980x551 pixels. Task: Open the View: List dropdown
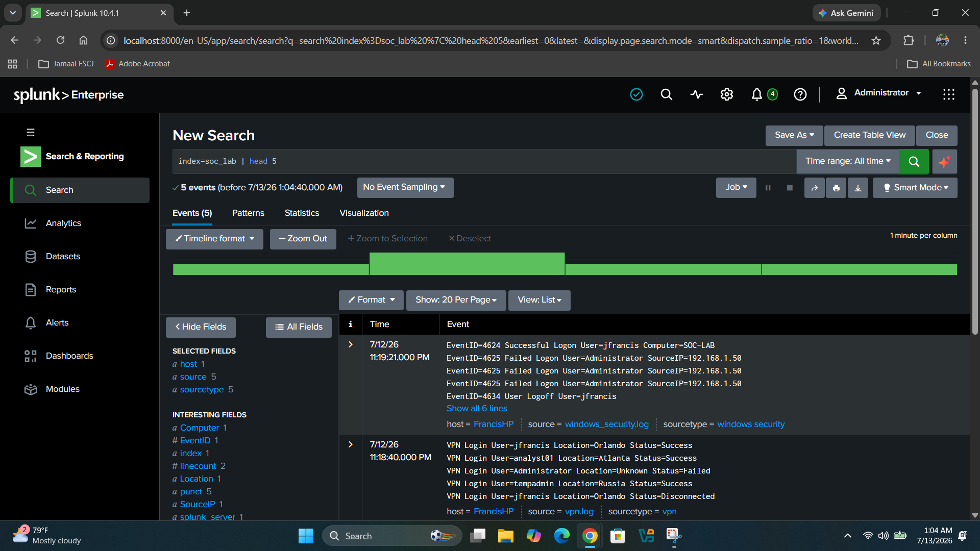(539, 300)
